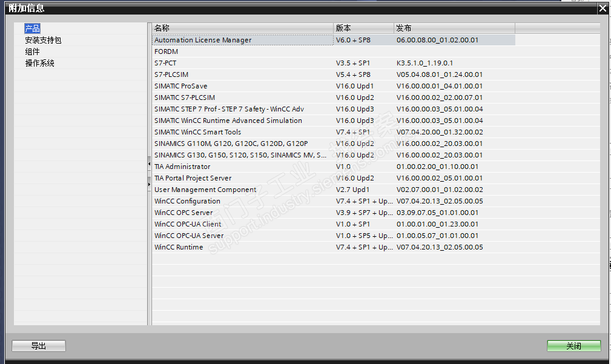Sort by the 版本 column header
611x364 pixels.
click(363, 28)
